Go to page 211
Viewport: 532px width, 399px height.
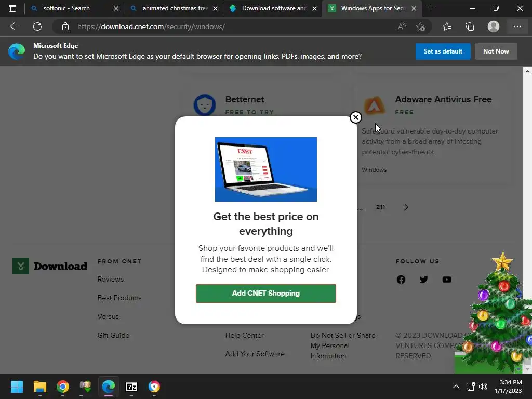click(380, 207)
